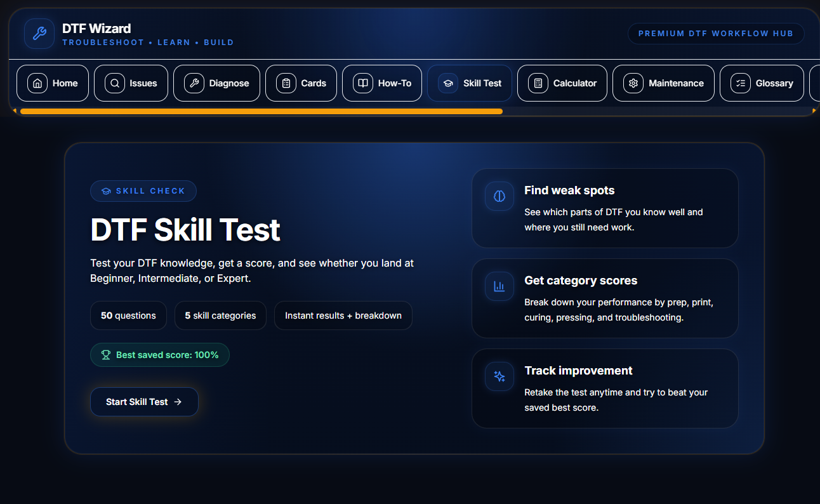Click the orange horizontal navigation scrollbar

click(261, 111)
